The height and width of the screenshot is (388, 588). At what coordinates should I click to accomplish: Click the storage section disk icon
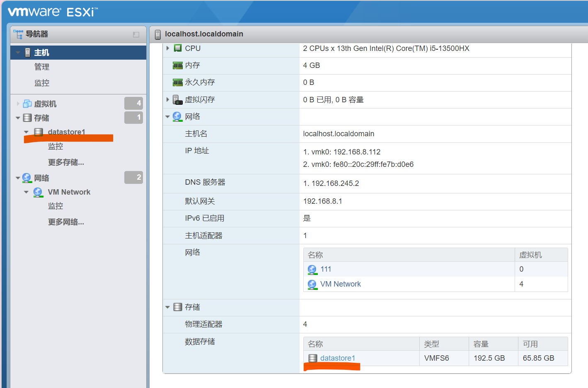click(x=178, y=307)
